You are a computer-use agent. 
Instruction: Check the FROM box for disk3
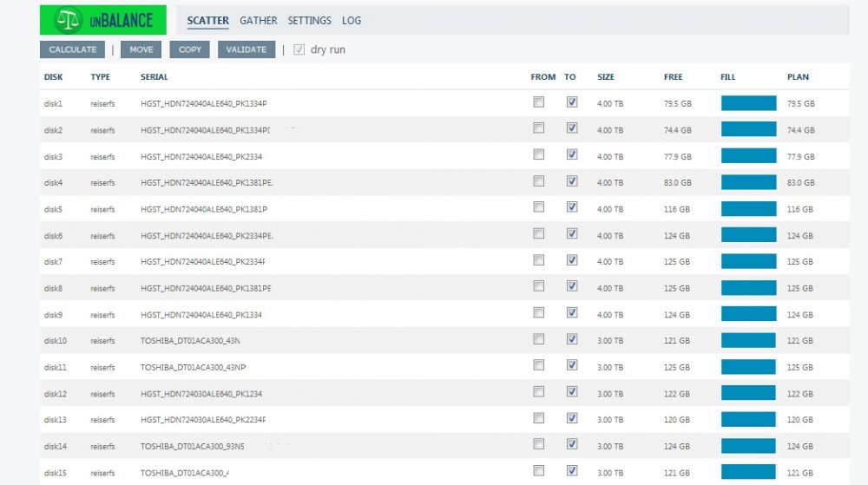click(539, 154)
